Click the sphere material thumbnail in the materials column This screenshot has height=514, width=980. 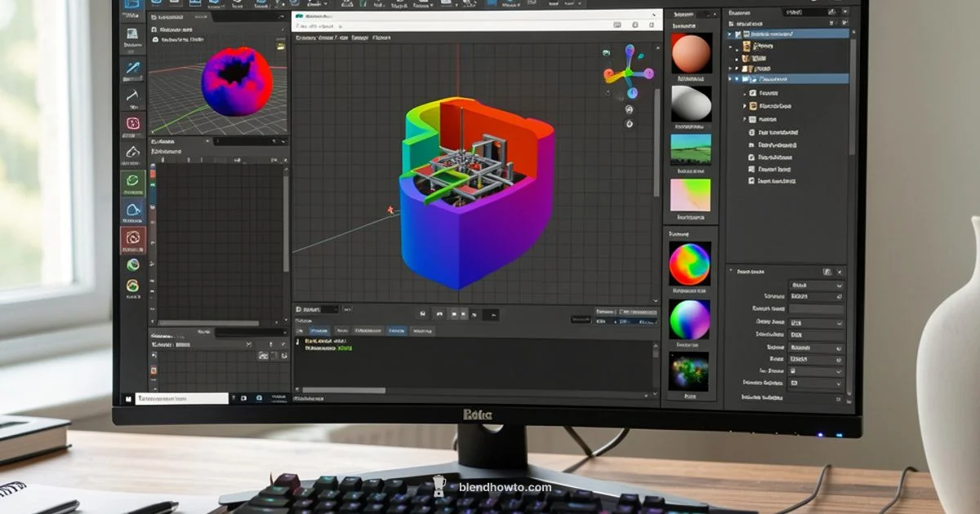(690, 53)
